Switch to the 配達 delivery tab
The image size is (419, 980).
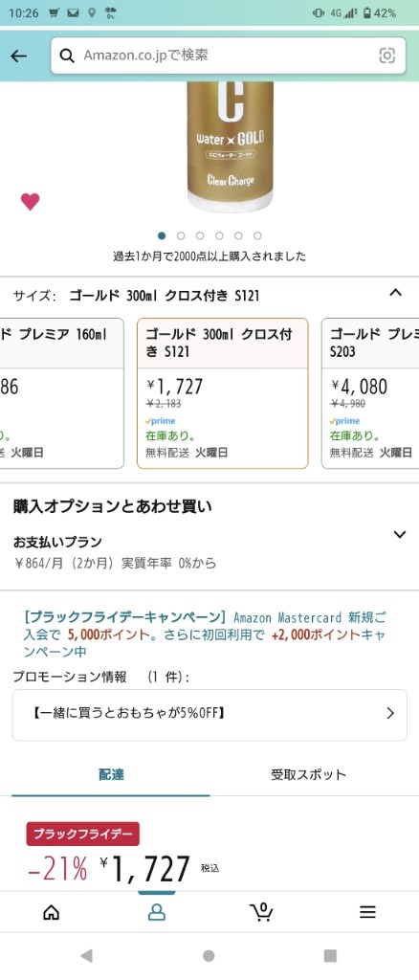[111, 775]
